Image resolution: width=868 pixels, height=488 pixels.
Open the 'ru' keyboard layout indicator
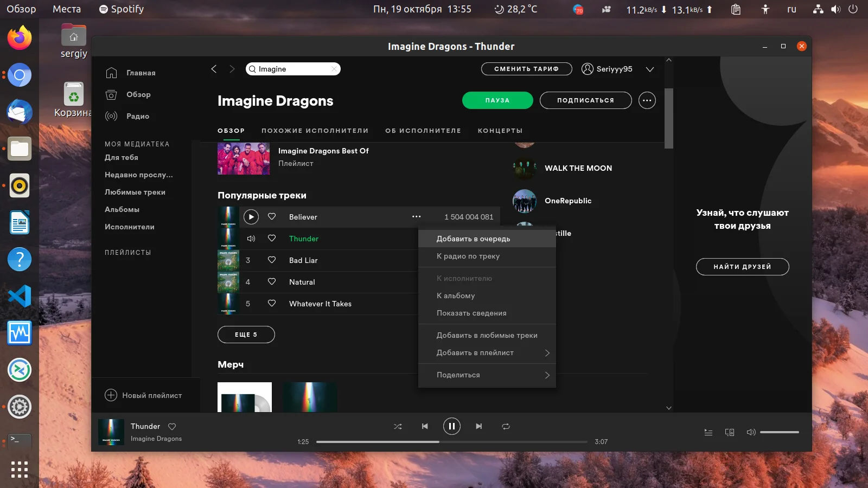[x=792, y=9]
